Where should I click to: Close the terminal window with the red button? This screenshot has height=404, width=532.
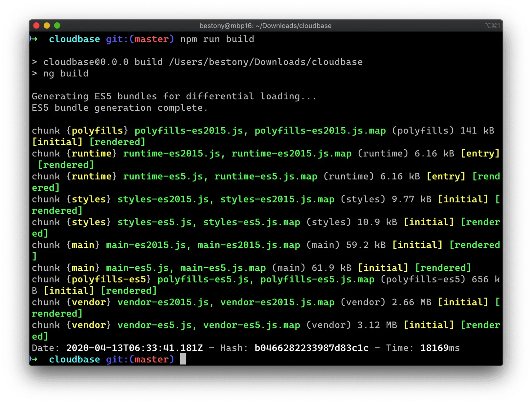(x=36, y=26)
